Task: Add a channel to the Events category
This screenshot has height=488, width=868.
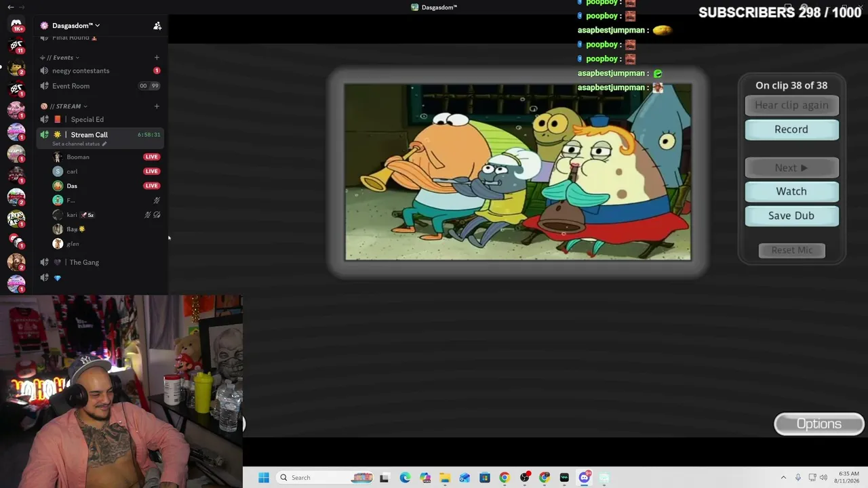Action: click(x=157, y=58)
